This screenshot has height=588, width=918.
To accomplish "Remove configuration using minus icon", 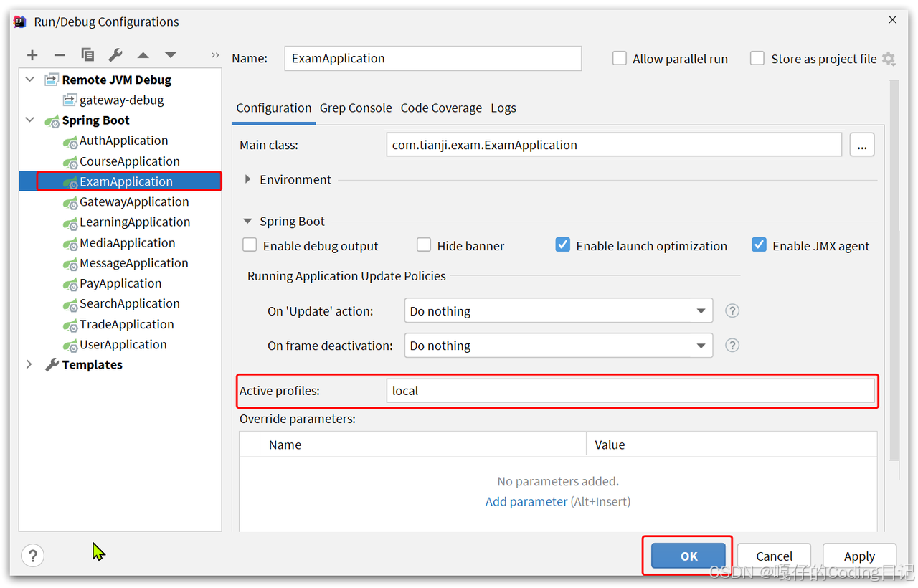I will tap(60, 55).
